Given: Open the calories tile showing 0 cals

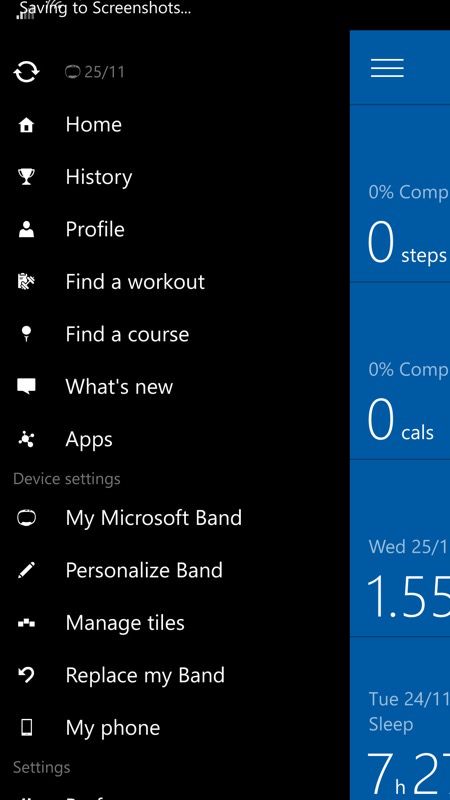Looking at the screenshot, I should (400, 370).
